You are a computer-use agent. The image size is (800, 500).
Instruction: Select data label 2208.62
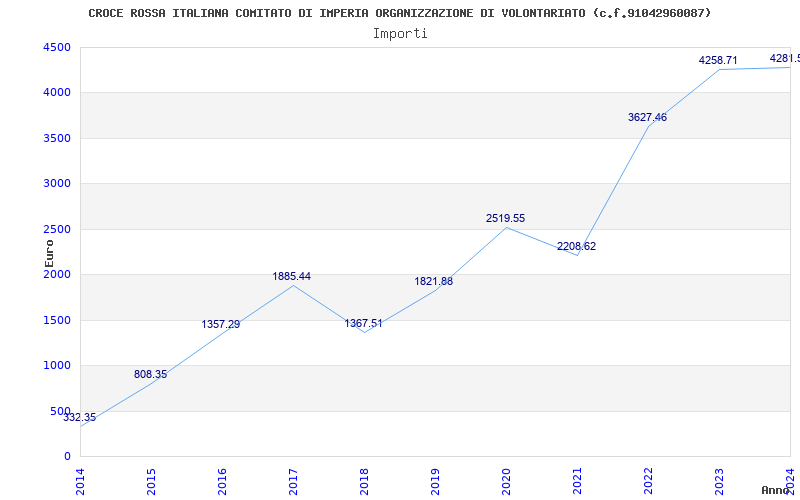[577, 246]
